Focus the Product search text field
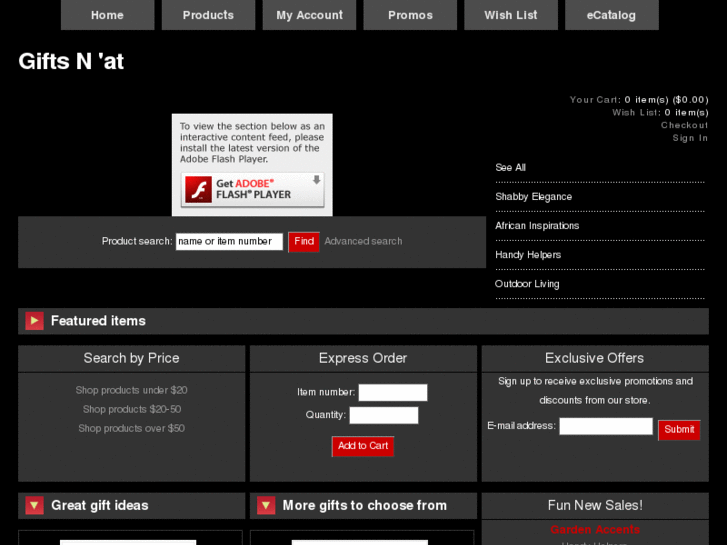Image resolution: width=727 pixels, height=545 pixels. point(229,241)
